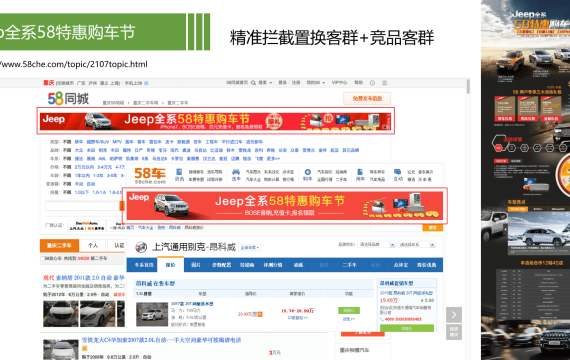Image resolution: width=570 pixels, height=360 pixels.
Task: Click the magnifier search icon in top bar
Action: (253, 83)
